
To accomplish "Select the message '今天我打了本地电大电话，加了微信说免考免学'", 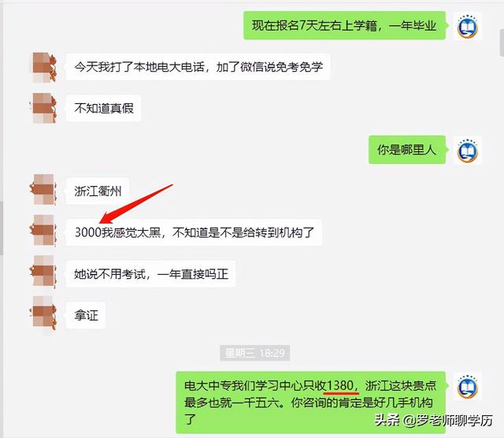I will pos(198,67).
